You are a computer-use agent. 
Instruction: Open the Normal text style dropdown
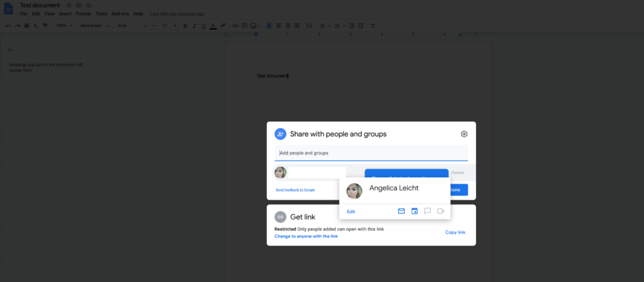pos(95,25)
